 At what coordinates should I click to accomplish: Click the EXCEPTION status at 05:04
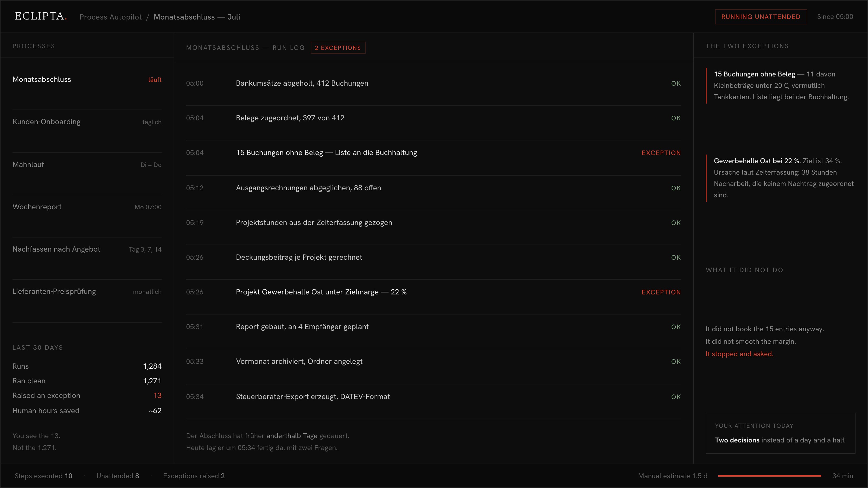pyautogui.click(x=661, y=153)
